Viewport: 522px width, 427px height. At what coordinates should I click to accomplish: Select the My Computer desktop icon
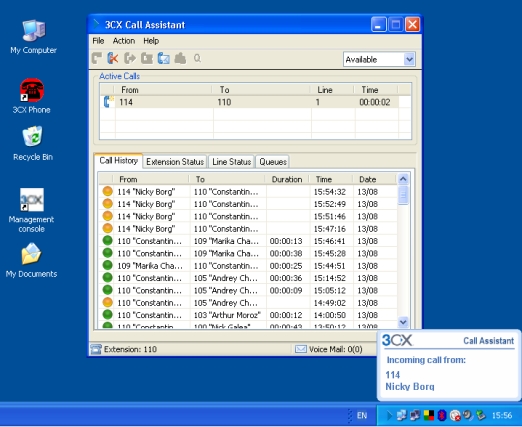click(x=33, y=37)
